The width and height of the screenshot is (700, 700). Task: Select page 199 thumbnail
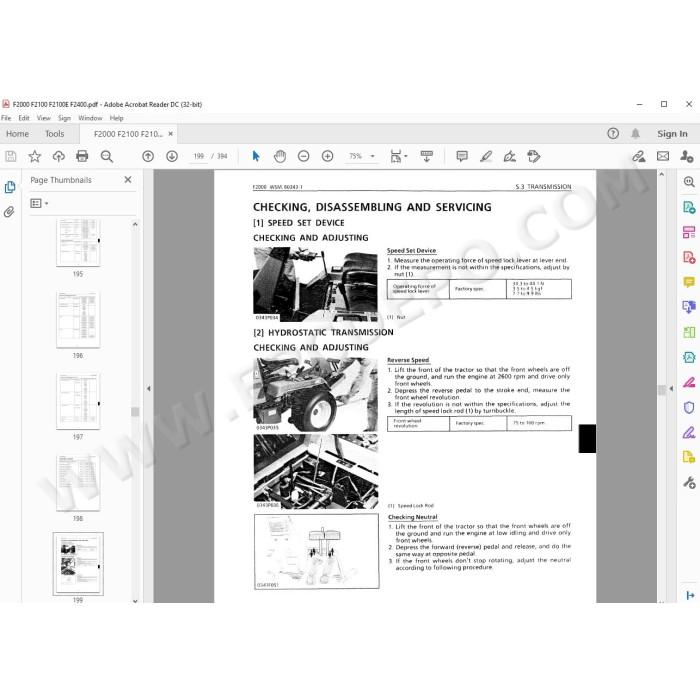coord(78,564)
